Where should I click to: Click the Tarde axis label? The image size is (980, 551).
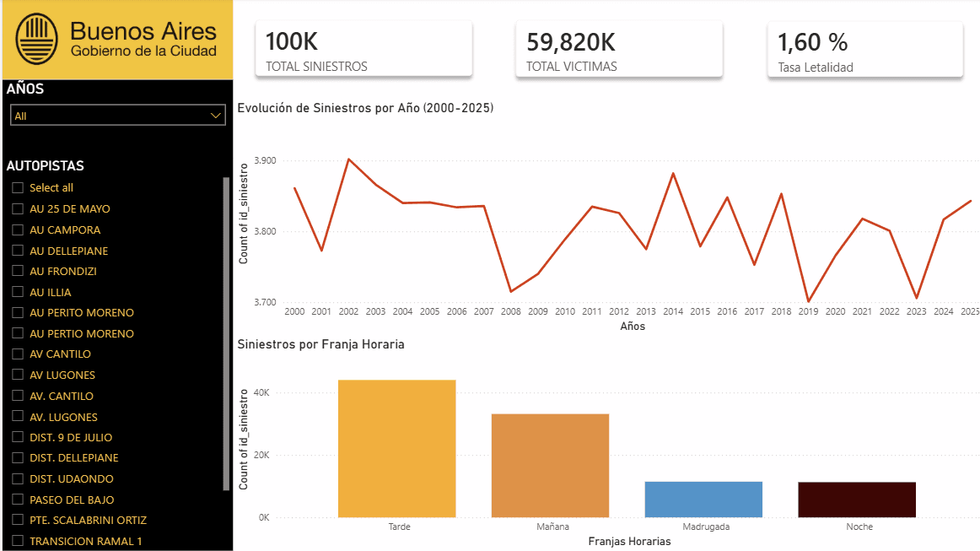400,527
